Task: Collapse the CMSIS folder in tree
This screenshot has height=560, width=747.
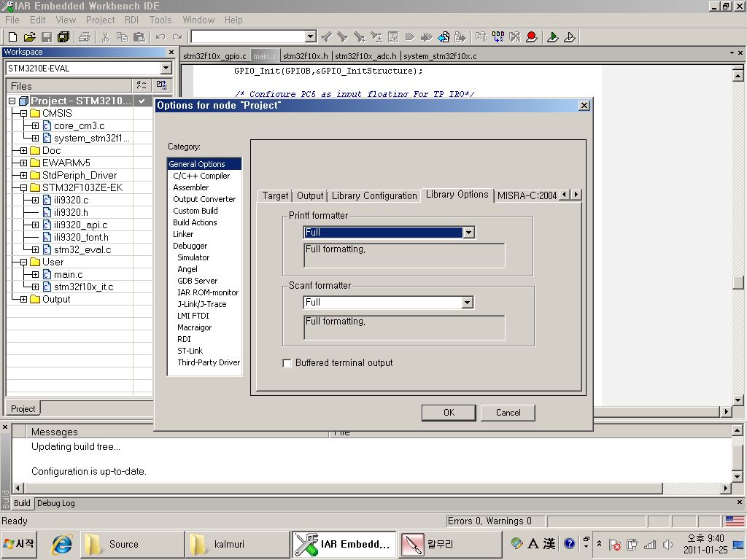Action: pos(23,113)
